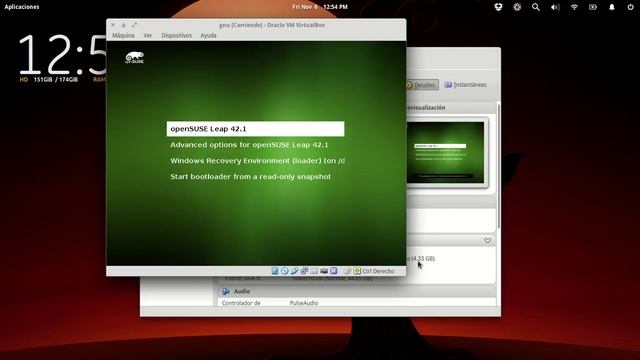Select the openSUSE Leap 42.1 boot entry
This screenshot has width=640, height=360.
(255, 129)
